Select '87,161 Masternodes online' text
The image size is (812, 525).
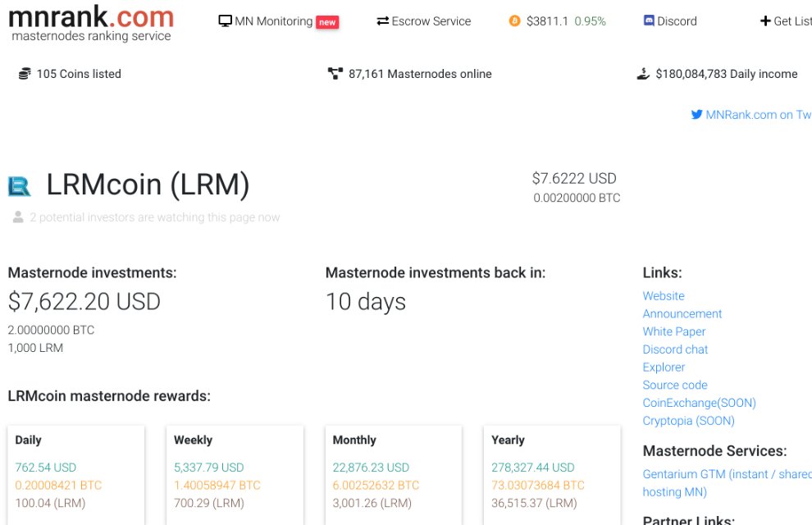pos(420,74)
